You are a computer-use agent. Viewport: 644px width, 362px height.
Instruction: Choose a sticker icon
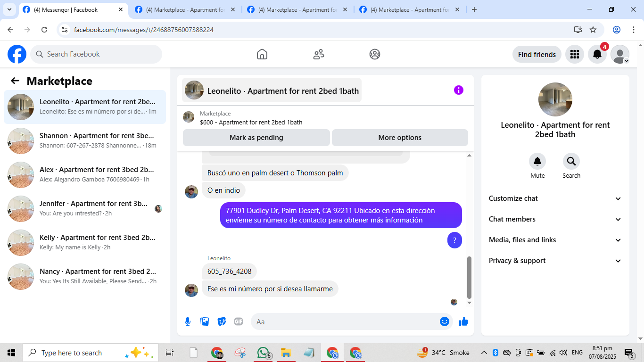pos(222,321)
